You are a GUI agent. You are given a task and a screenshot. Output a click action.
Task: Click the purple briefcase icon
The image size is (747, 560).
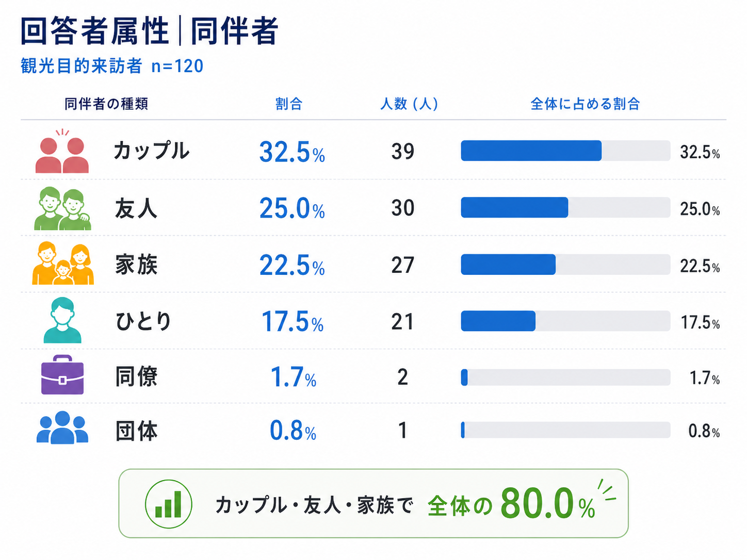coord(62,375)
